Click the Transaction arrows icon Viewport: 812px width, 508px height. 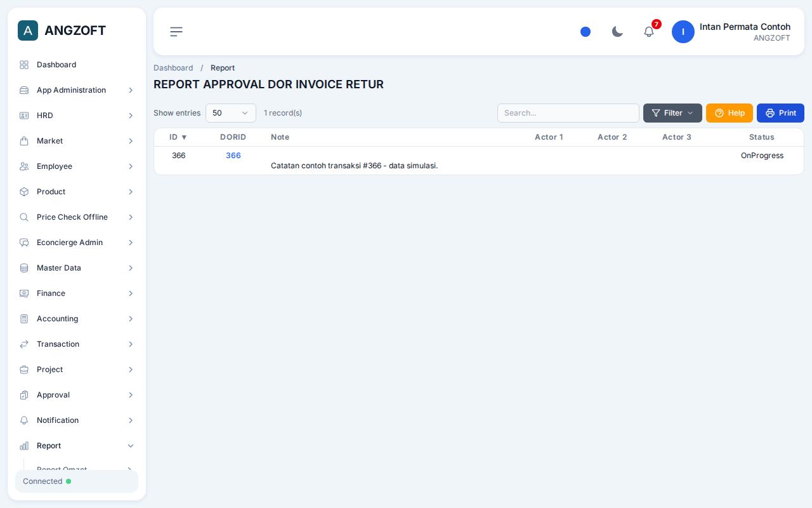click(24, 344)
